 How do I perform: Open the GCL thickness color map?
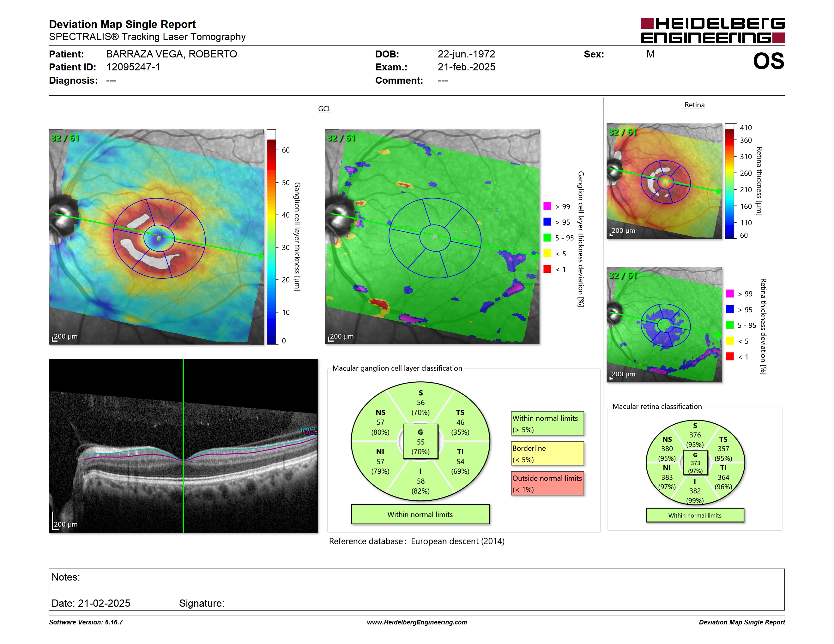[156, 237]
